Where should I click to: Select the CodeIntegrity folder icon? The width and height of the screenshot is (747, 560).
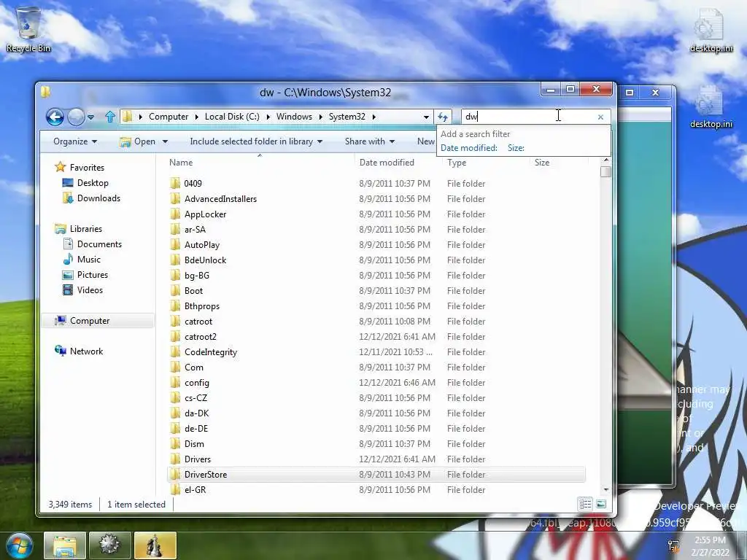(175, 352)
